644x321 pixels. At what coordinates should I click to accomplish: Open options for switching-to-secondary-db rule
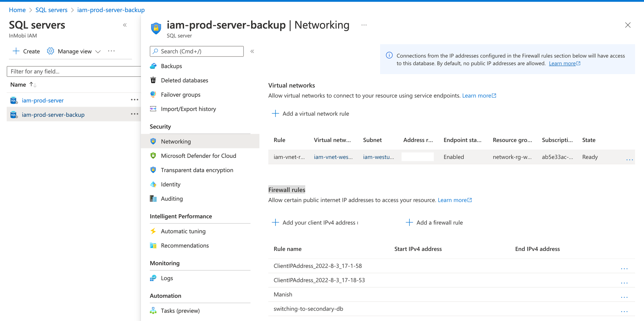click(624, 311)
